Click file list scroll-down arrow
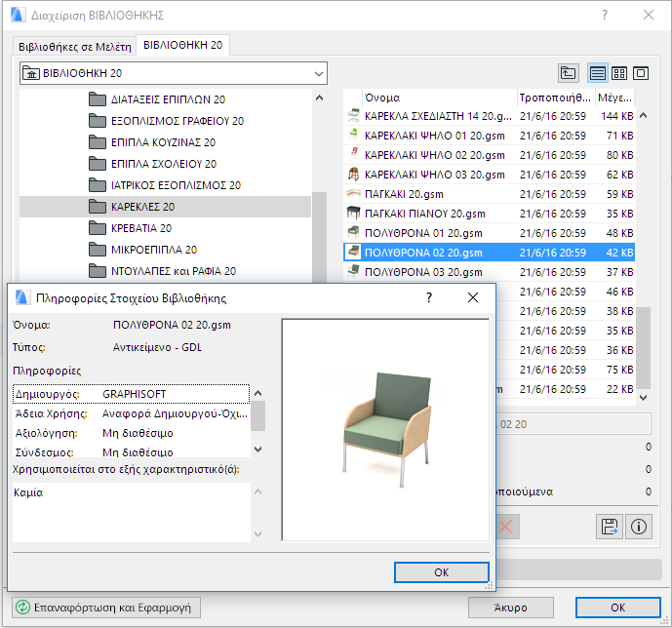The image size is (672, 628). click(x=644, y=398)
